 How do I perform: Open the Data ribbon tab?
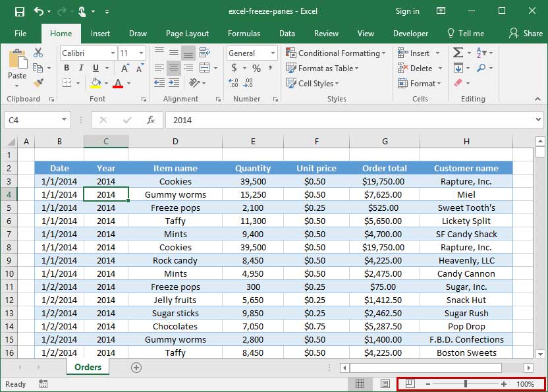pos(286,33)
